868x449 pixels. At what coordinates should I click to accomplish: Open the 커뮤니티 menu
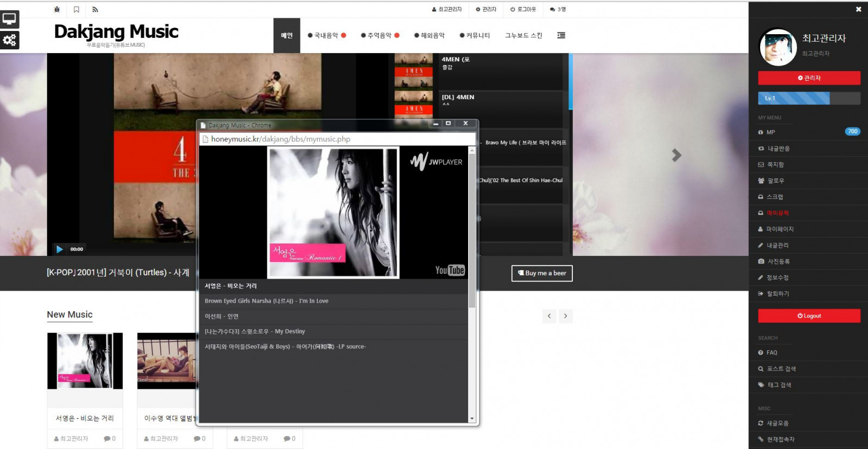pos(475,36)
